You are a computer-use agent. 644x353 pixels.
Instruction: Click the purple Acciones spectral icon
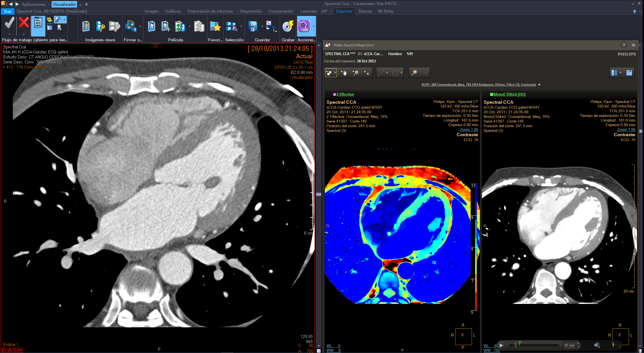(304, 26)
